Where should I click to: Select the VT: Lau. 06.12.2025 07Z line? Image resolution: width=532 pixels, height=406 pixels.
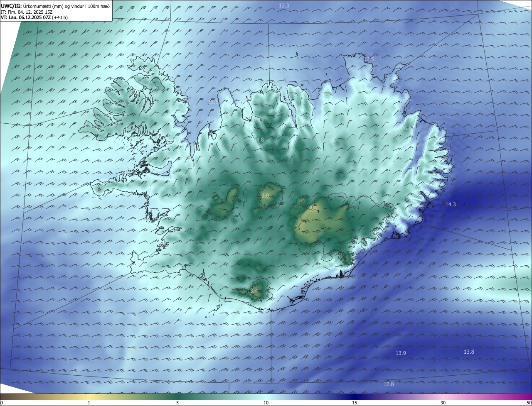pos(34,17)
